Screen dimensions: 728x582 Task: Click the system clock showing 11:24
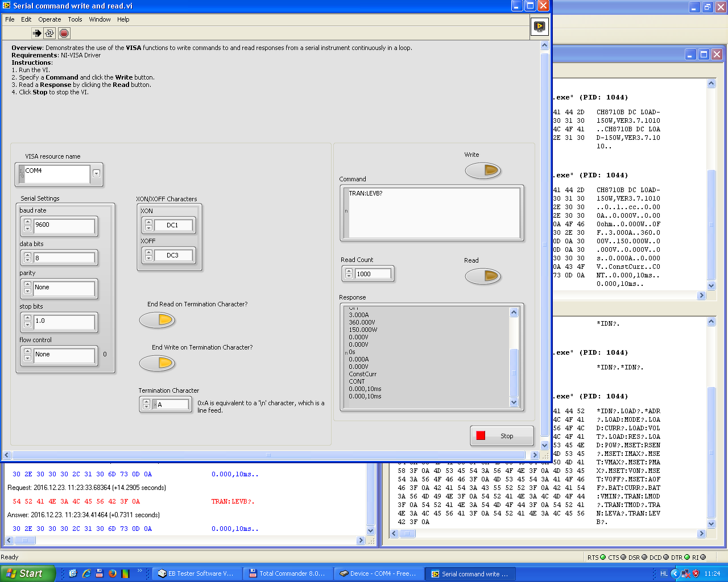tap(712, 573)
